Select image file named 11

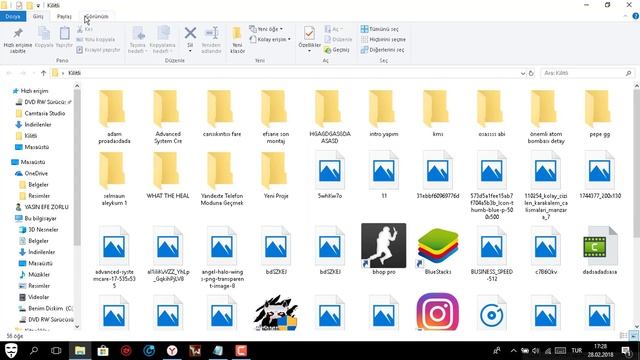click(384, 175)
